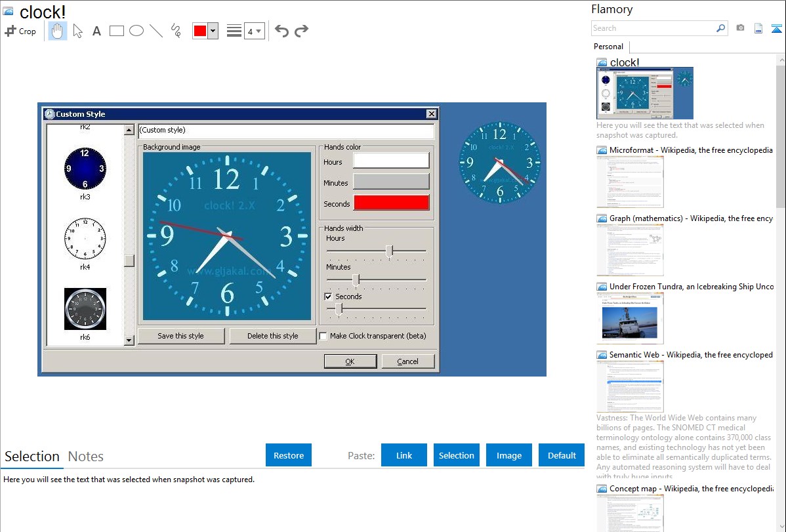Click the style list scroll up arrow
This screenshot has height=532, width=786.
tap(129, 130)
